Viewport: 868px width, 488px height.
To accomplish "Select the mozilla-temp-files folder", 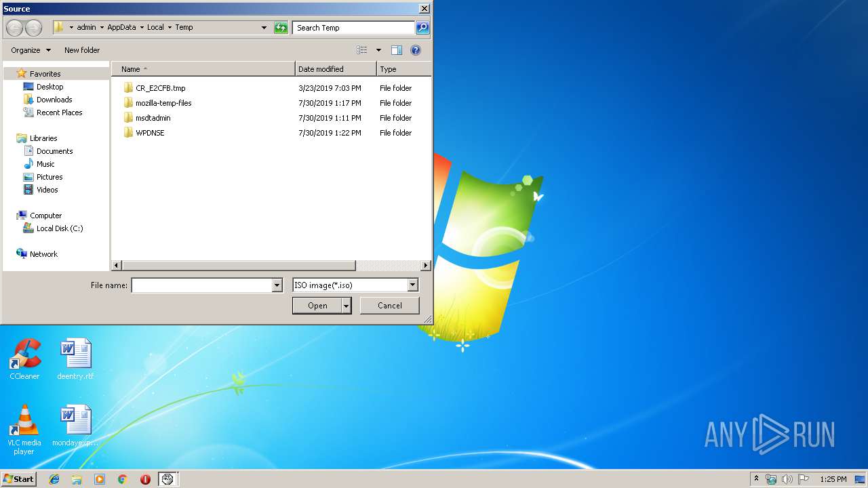I will [x=163, y=103].
